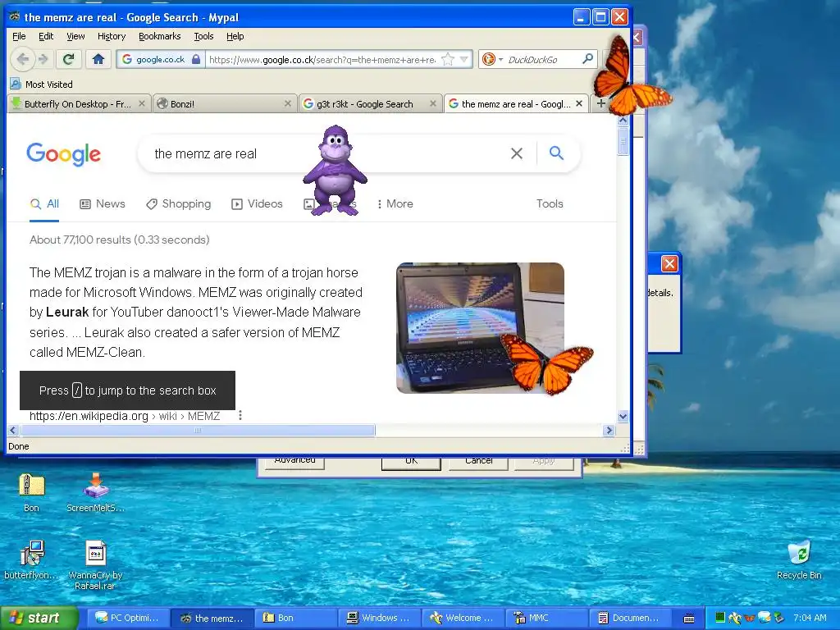Viewport: 840px width, 630px height.
Task: Open the Home page icon
Action: point(98,59)
